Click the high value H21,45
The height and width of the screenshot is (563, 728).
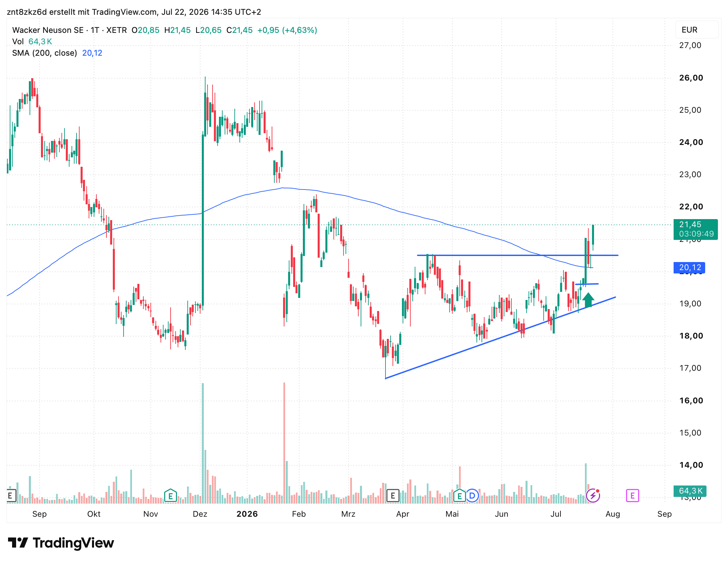(x=177, y=30)
